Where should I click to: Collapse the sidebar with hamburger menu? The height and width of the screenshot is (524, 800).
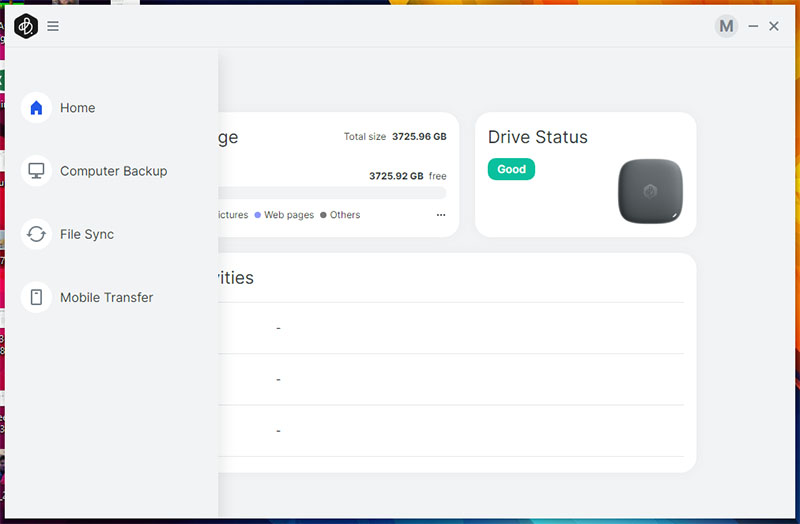click(x=53, y=26)
